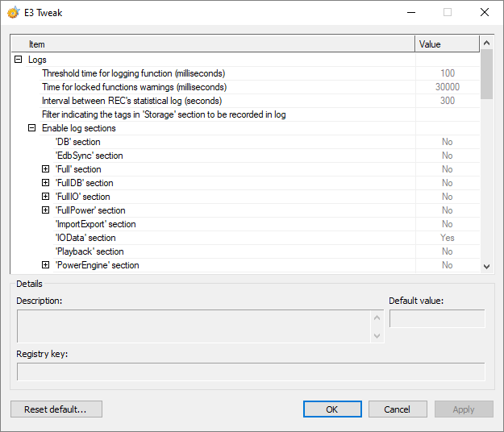Select the threshold time for logging function row
Image resolution: width=504 pixels, height=432 pixels.
pyautogui.click(x=133, y=73)
